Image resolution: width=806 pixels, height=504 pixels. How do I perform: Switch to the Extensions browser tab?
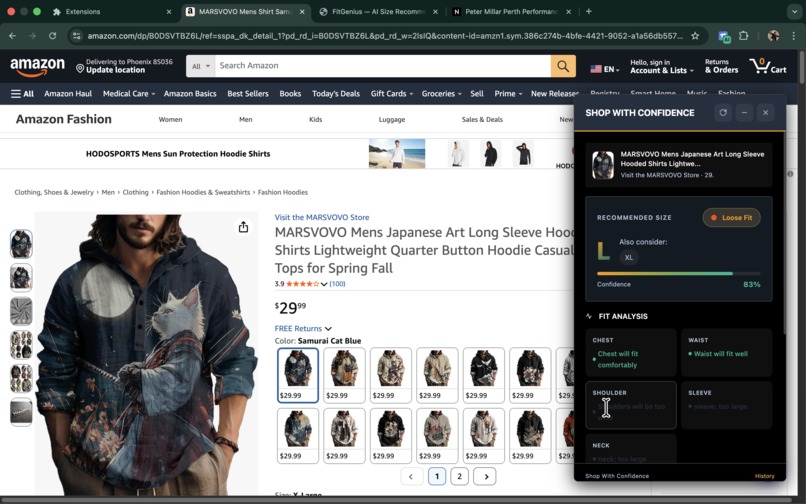[x=112, y=11]
